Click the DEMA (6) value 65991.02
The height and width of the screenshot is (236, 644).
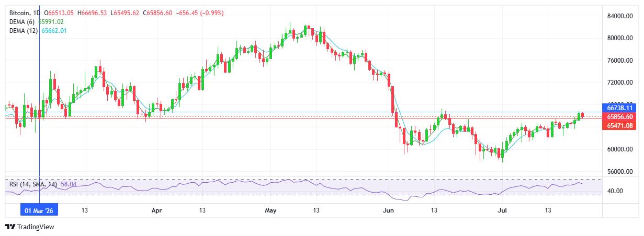(x=51, y=21)
